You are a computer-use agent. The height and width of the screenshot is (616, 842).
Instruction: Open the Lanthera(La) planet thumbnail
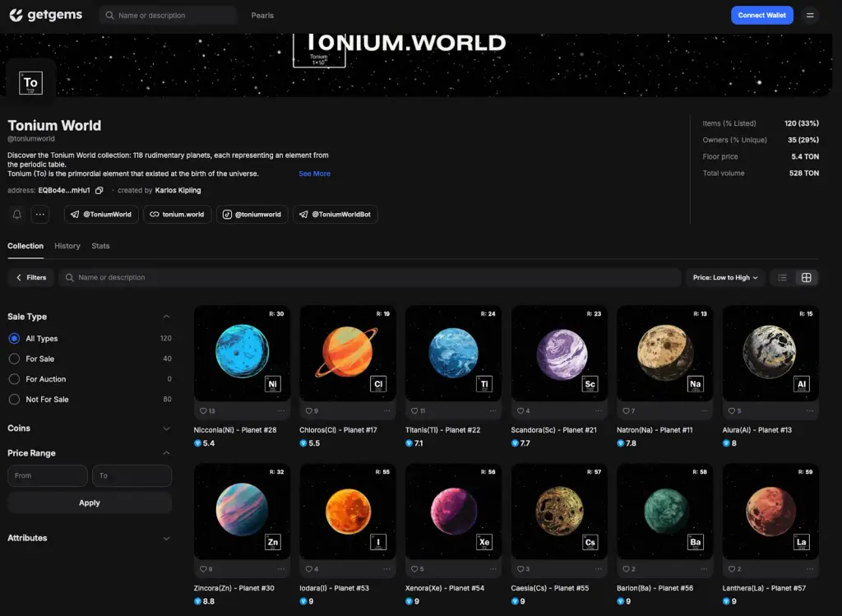point(770,512)
